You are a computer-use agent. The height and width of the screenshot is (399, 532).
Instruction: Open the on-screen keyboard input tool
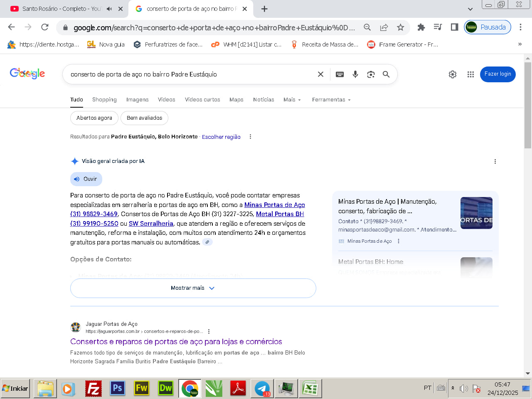[x=340, y=74]
